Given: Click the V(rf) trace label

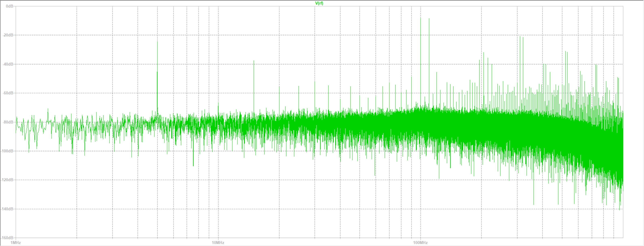Looking at the screenshot, I should [x=319, y=3].
